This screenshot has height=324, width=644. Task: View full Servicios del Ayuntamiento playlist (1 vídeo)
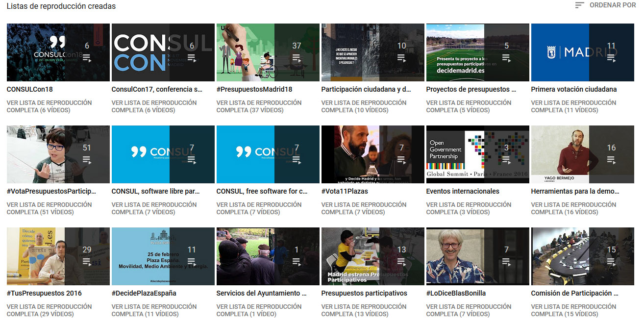pyautogui.click(x=259, y=310)
